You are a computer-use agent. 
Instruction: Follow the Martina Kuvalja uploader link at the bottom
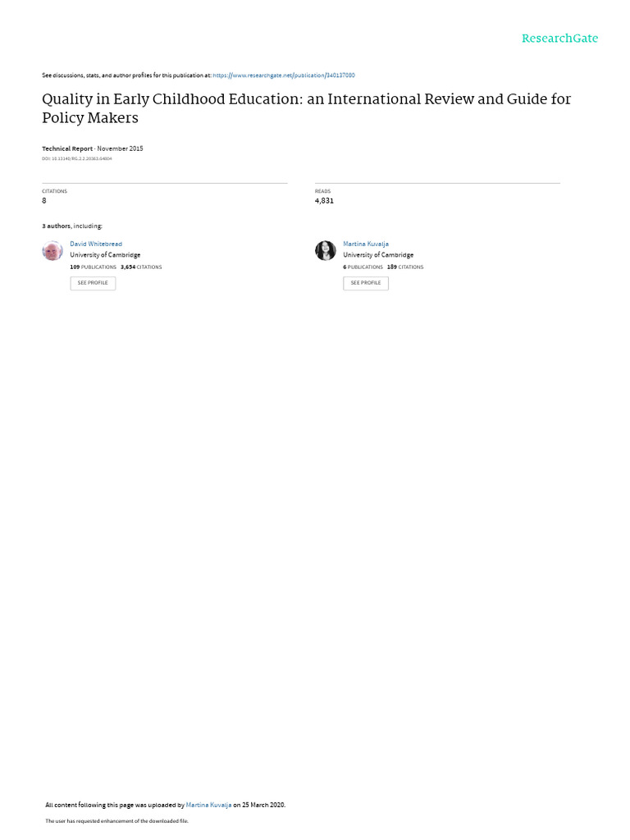coord(209,805)
